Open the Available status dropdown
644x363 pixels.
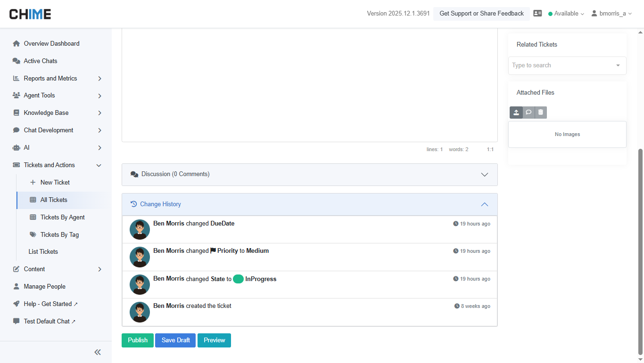coord(566,14)
